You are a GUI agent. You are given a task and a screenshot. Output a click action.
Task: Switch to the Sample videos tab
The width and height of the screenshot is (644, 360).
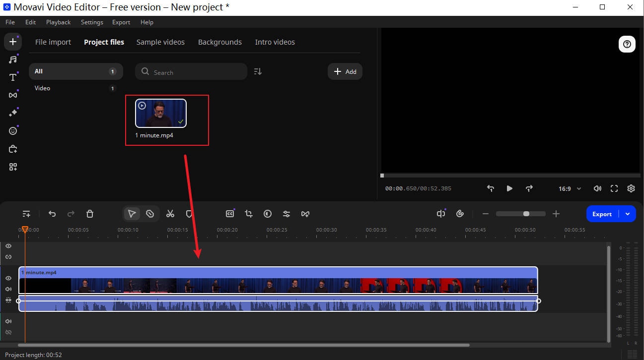pyautogui.click(x=160, y=42)
